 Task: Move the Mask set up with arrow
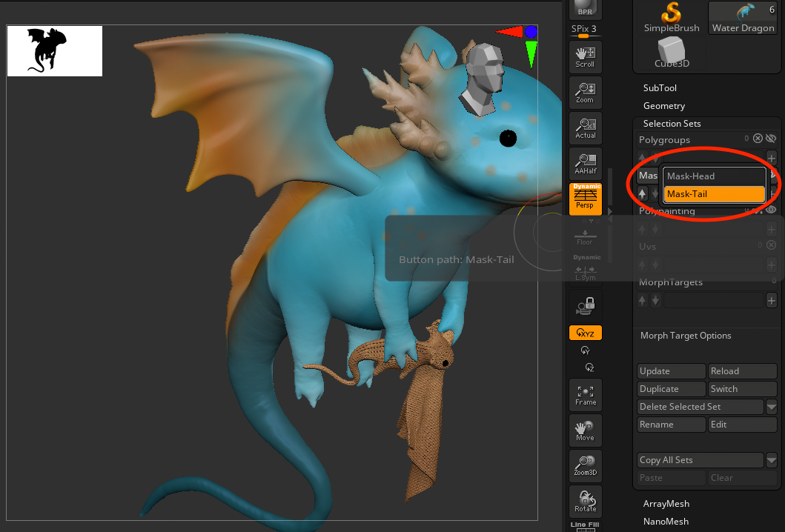(x=643, y=193)
